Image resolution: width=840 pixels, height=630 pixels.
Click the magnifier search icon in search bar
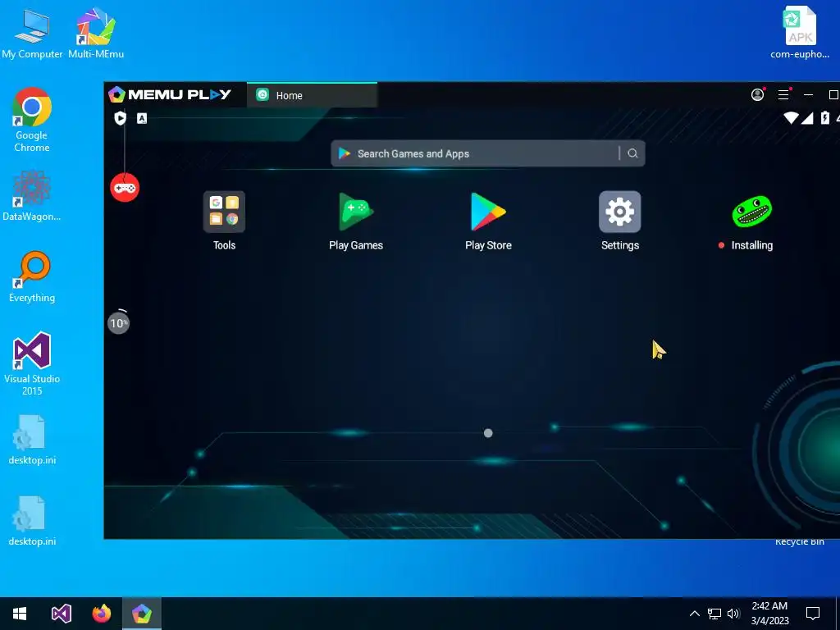[x=632, y=153]
